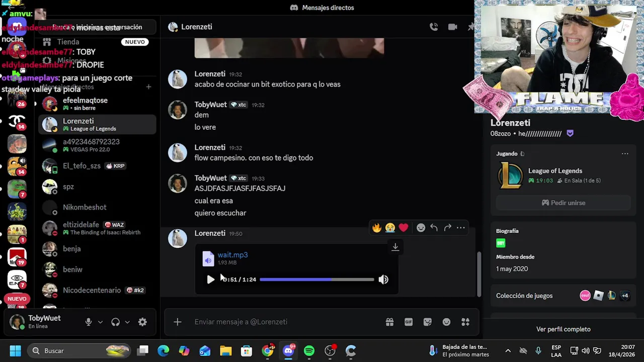Open DM with benja

click(97, 249)
